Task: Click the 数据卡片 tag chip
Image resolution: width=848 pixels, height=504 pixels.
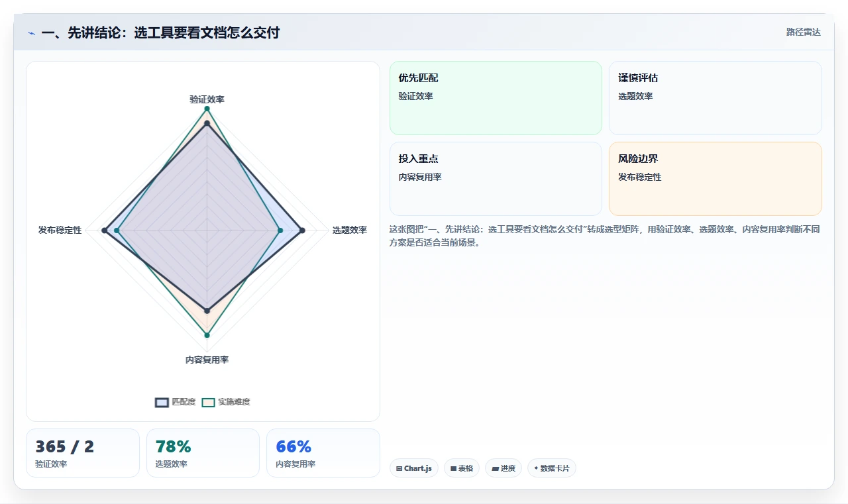Action: (551, 468)
